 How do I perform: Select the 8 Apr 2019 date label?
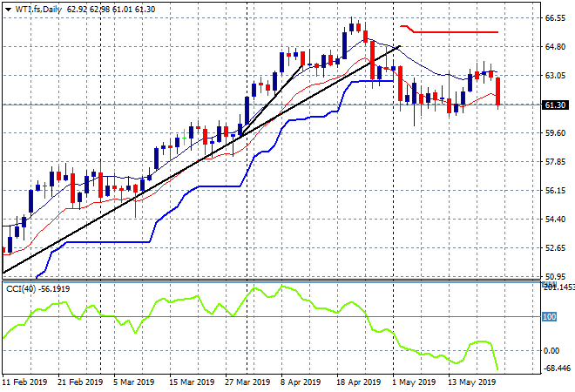click(301, 382)
